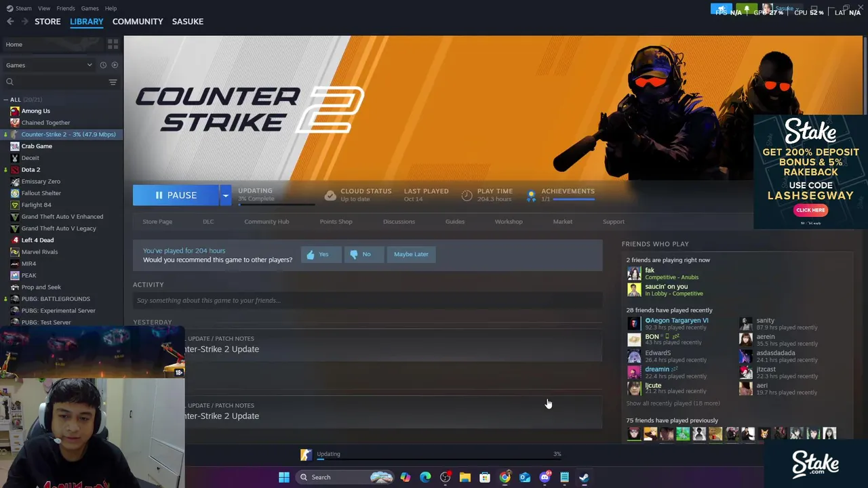Go back with the left arrow
The height and width of the screenshot is (488, 868).
tap(10, 22)
